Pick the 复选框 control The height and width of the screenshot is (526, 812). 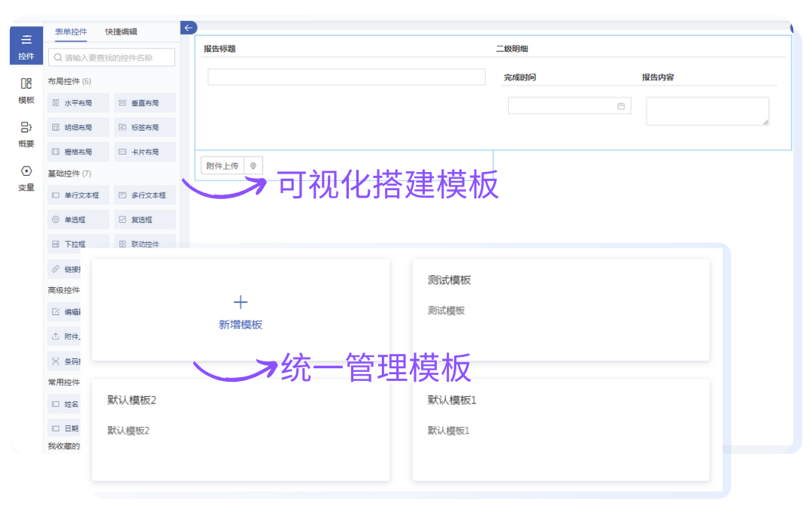click(x=145, y=219)
